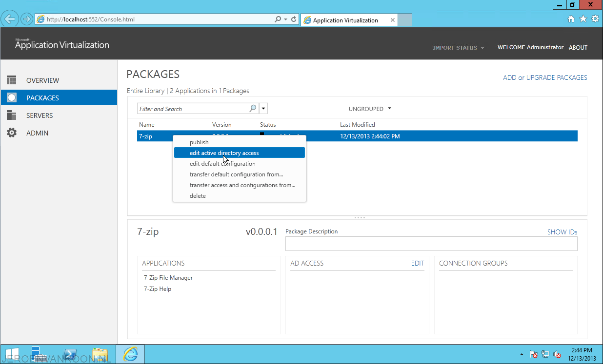Show hidden icons in the system tray
The height and width of the screenshot is (364, 603).
click(522, 355)
